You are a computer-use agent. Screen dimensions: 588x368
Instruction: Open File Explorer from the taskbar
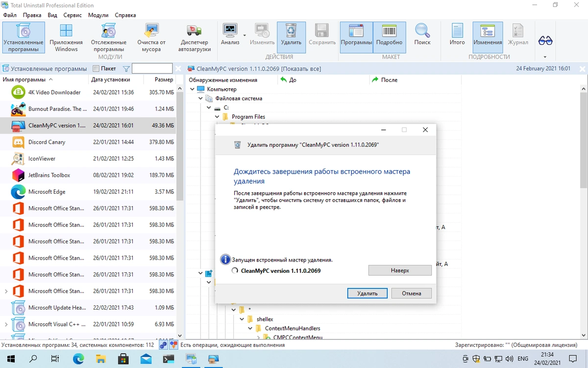[x=100, y=359]
